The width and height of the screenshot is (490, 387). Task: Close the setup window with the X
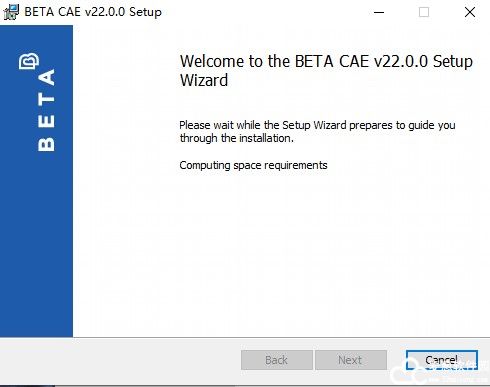(x=470, y=12)
